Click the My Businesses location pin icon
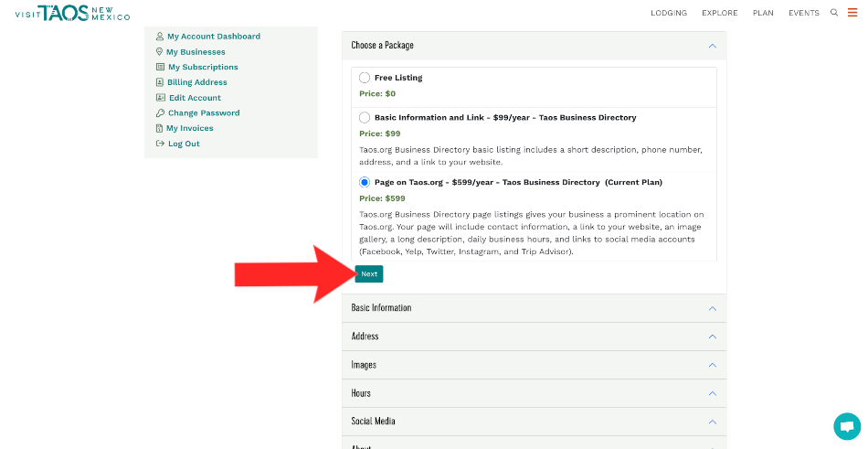The height and width of the screenshot is (449, 868). coord(160,52)
